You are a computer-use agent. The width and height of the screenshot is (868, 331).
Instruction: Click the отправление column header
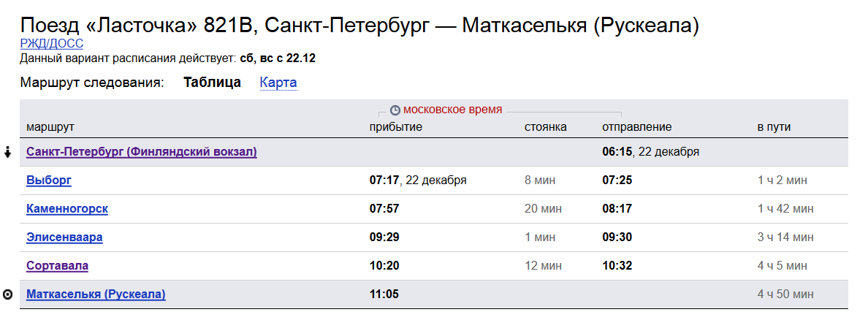click(x=636, y=127)
